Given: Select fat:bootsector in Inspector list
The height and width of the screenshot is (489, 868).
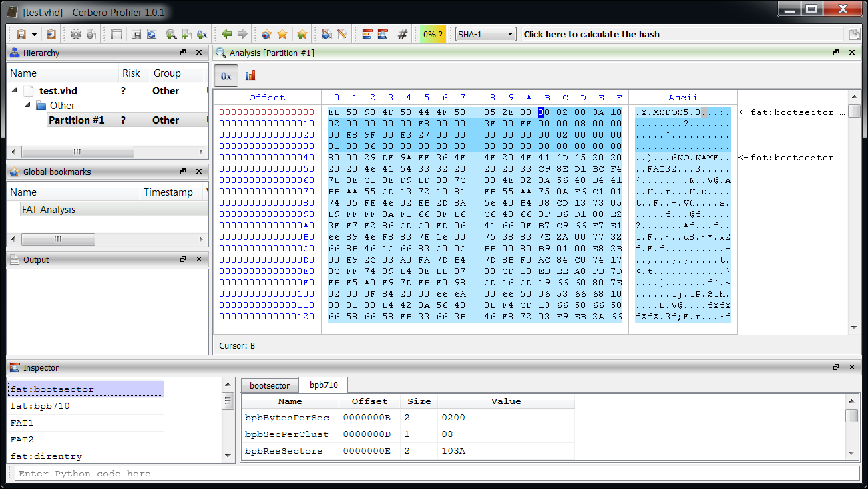Looking at the screenshot, I should coord(85,389).
